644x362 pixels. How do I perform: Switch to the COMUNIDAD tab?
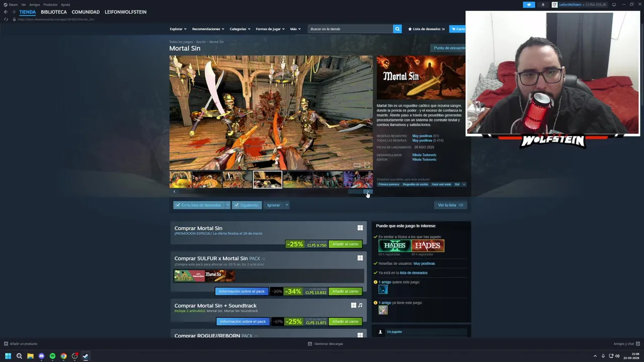pyautogui.click(x=86, y=12)
